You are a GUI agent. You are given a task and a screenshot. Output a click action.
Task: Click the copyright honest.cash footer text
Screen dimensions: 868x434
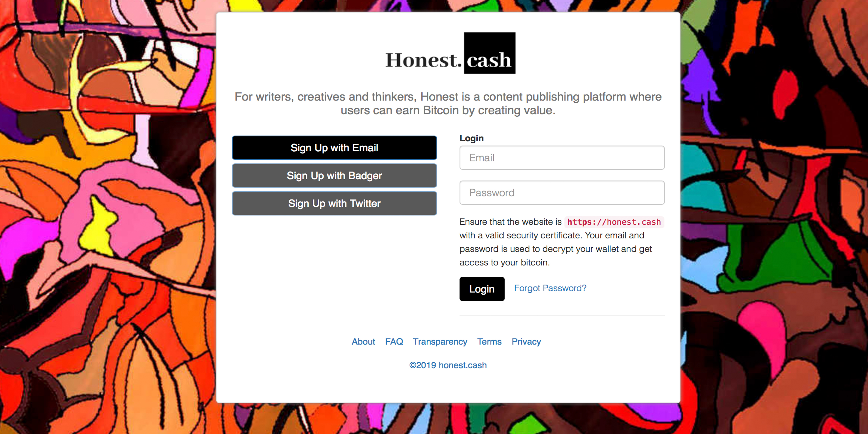click(448, 365)
